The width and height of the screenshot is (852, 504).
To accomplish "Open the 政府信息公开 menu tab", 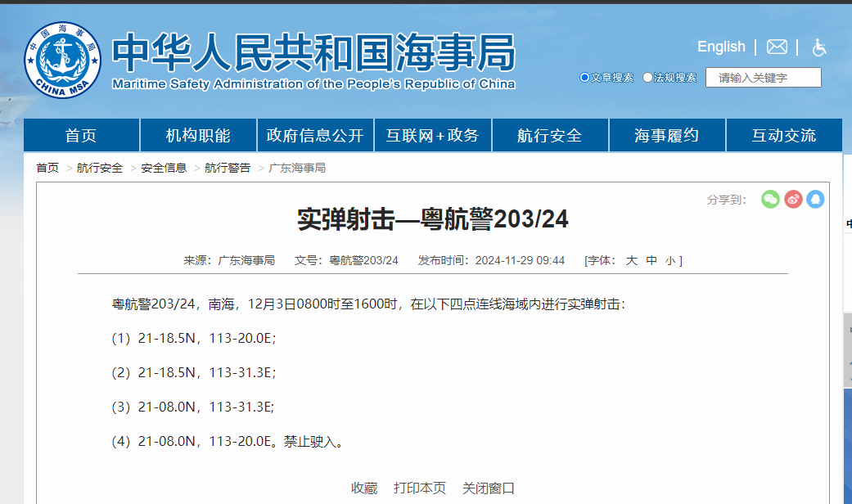I will point(315,136).
